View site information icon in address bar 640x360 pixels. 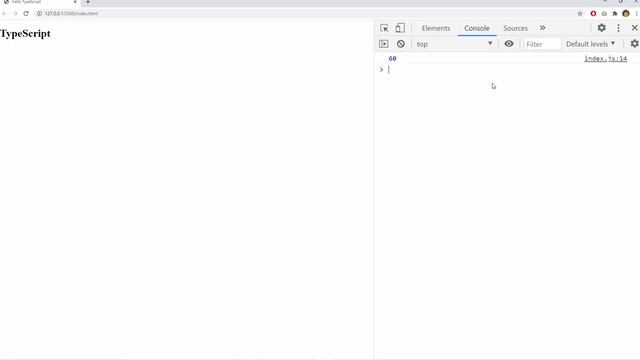(40, 13)
